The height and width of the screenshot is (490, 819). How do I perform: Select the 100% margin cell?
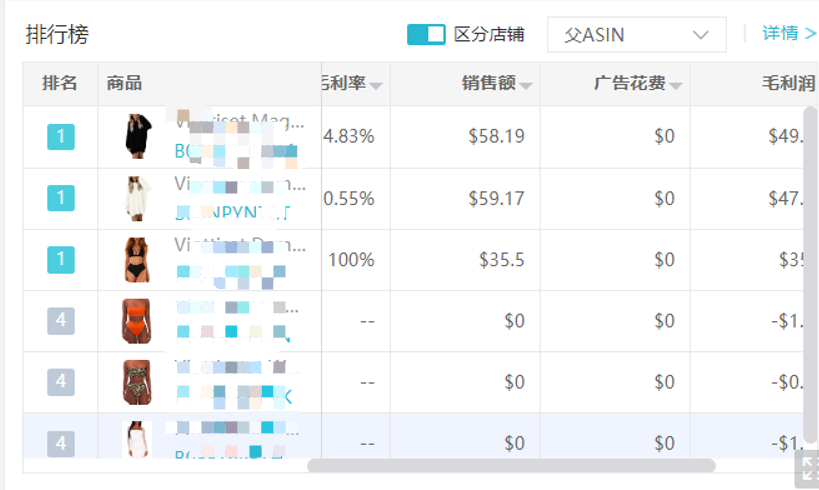point(351,260)
